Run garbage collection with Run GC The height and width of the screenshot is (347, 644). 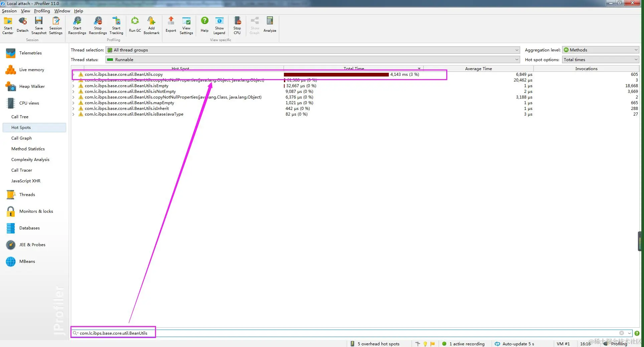(135, 25)
